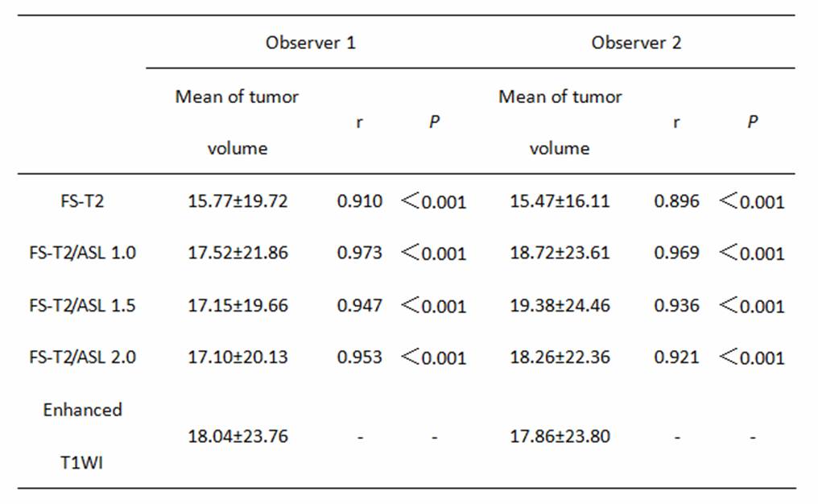Select the r value 0.936

tap(676, 306)
